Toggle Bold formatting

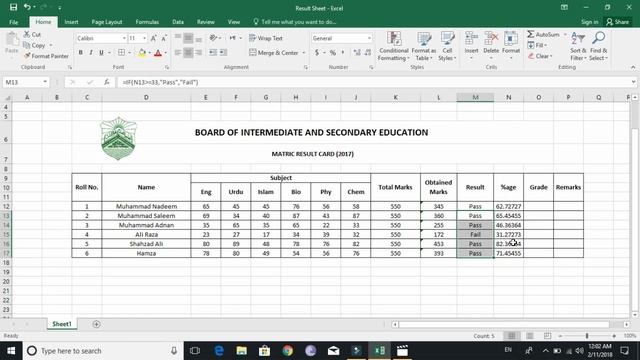click(x=80, y=53)
